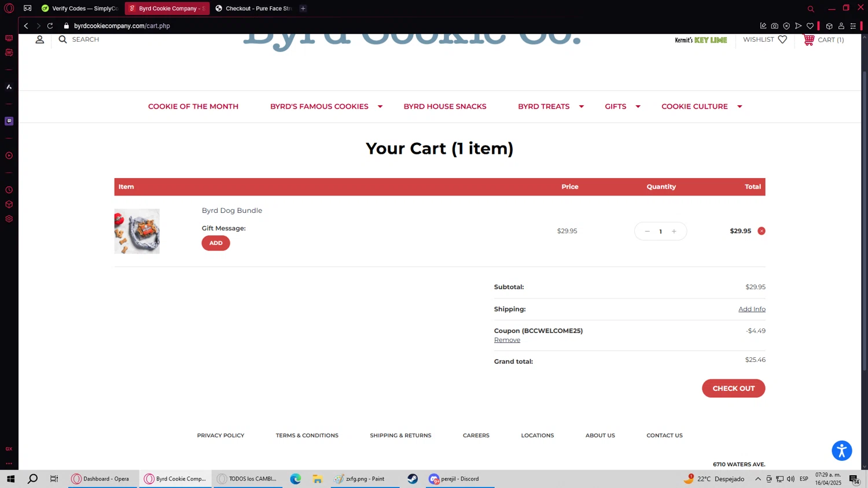
Task: Open the sidebar history clock icon
Action: 9,190
